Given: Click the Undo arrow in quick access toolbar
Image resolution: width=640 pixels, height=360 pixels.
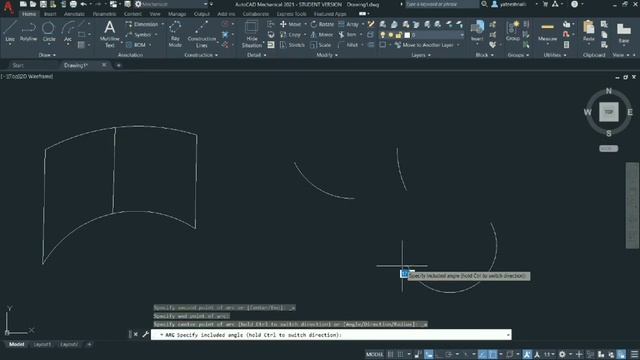Looking at the screenshot, I should coord(83,4).
